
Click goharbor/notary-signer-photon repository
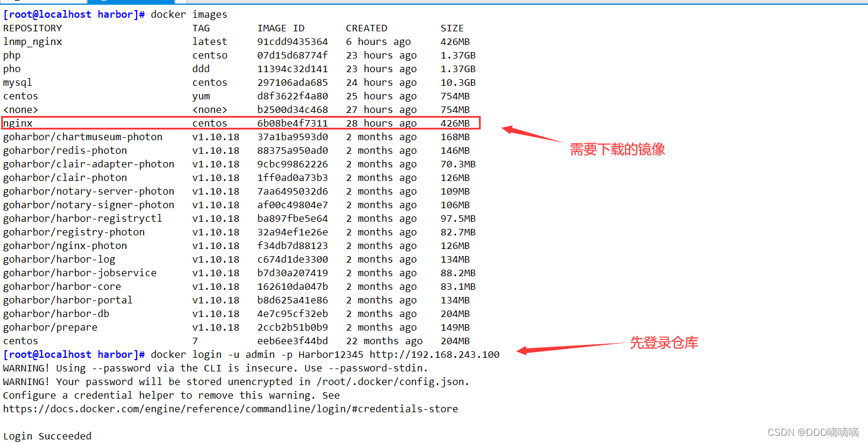click(x=89, y=205)
